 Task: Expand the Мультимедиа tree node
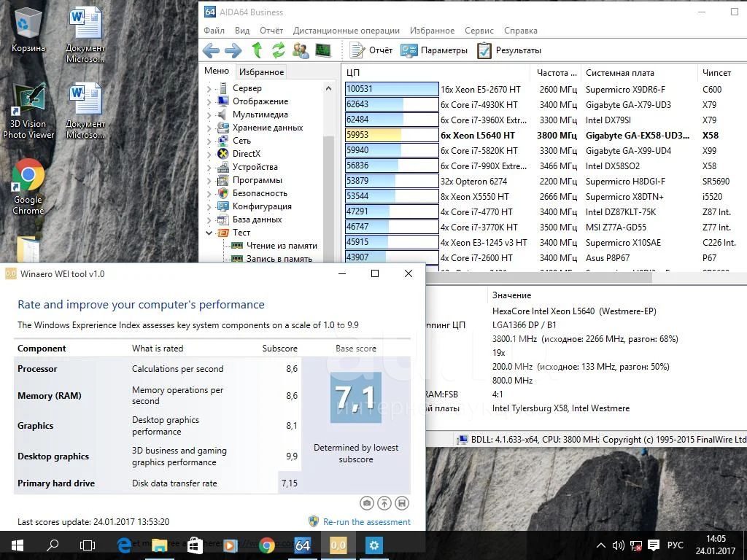click(x=209, y=114)
